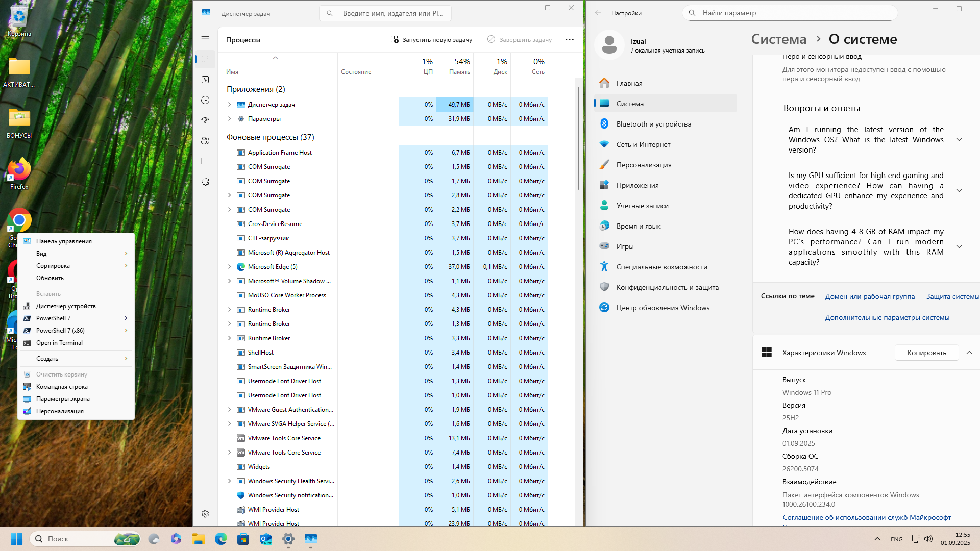Open Startup apps icon in Task Manager

tap(205, 120)
